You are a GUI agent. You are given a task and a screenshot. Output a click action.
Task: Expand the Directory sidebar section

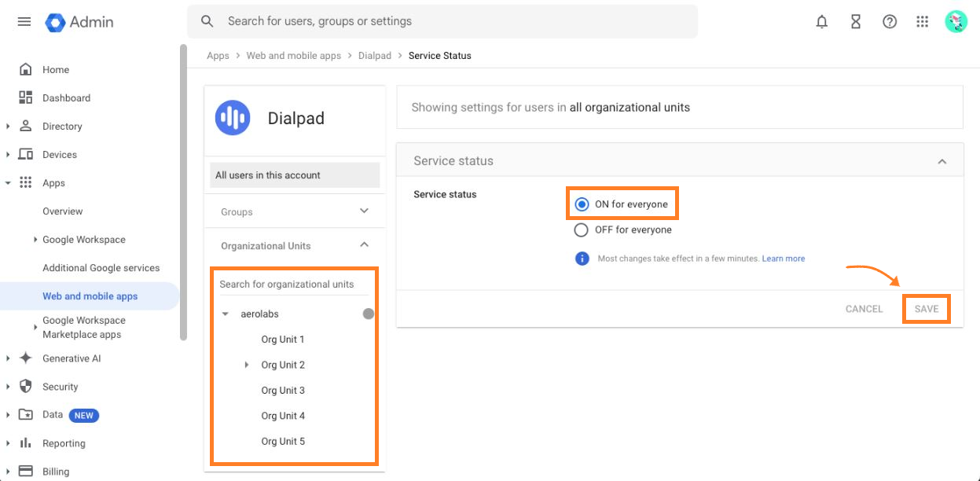pyautogui.click(x=8, y=126)
